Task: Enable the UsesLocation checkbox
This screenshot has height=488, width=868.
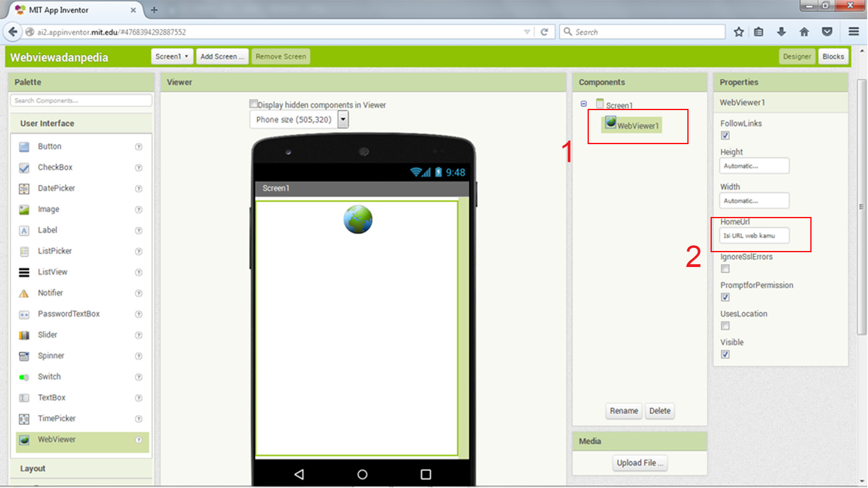Action: 725,326
